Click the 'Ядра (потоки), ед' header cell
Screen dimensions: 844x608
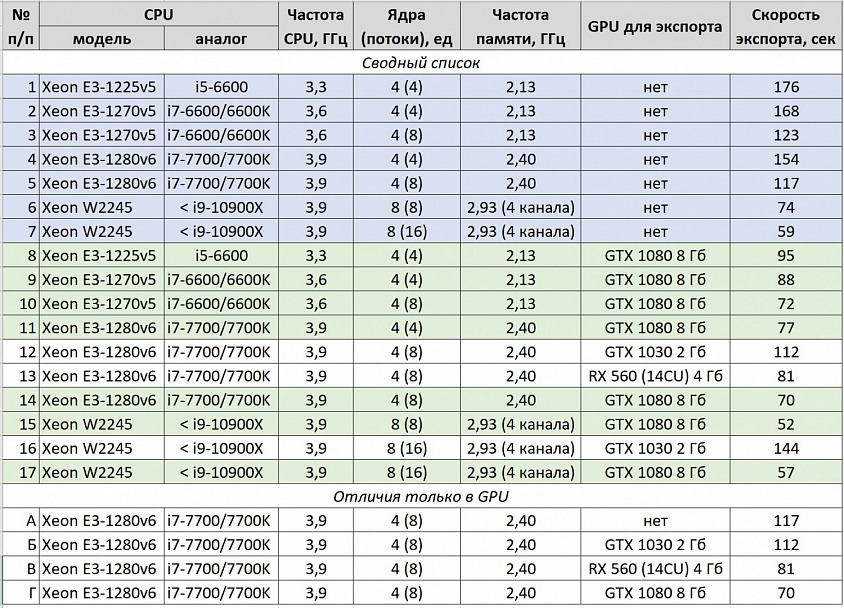coord(407,26)
